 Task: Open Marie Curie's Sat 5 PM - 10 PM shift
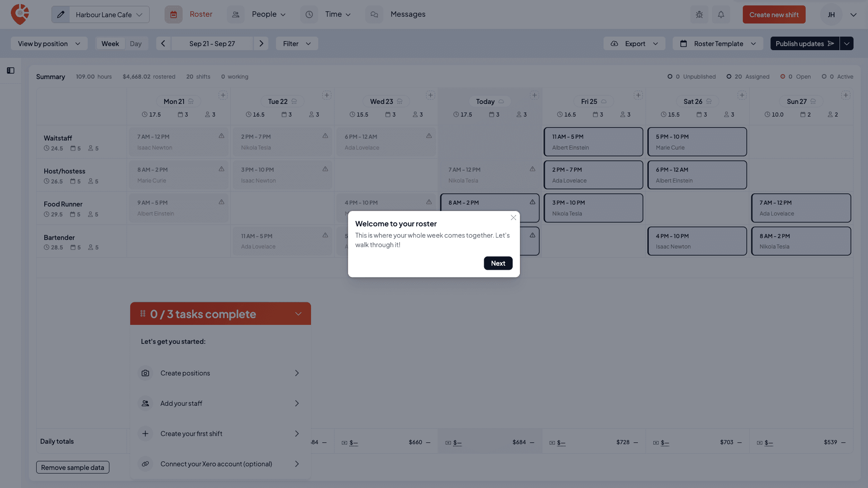[x=697, y=142]
